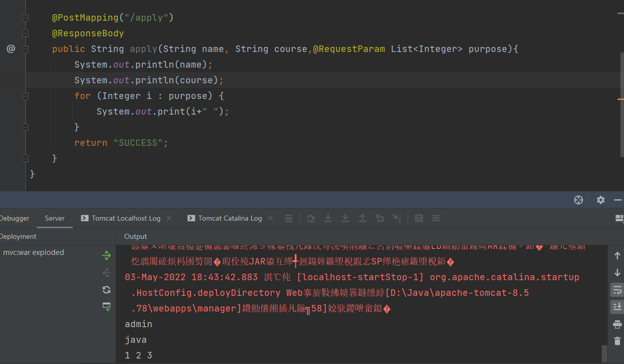Collapse the apply method fold marker
The height and width of the screenshot is (364, 624).
click(25, 49)
